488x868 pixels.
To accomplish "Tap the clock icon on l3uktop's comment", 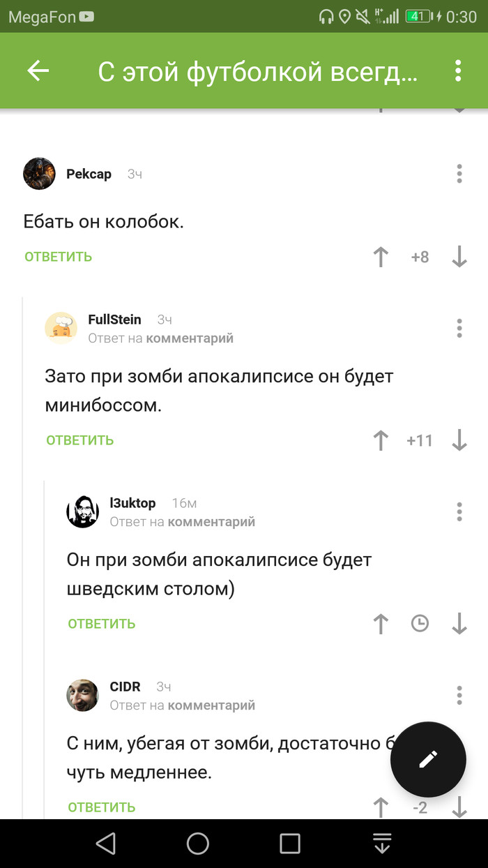I will [x=420, y=623].
